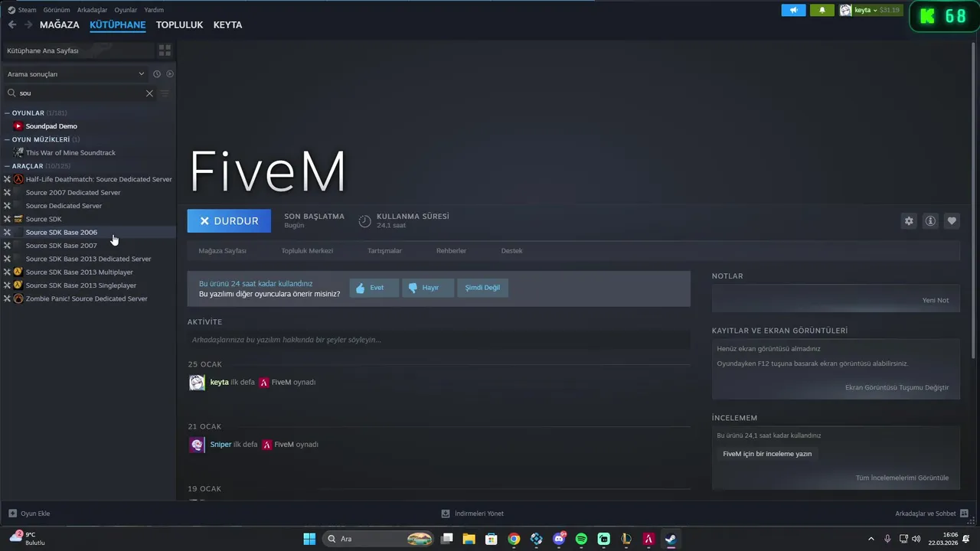Dismiss prompt with Şimdi Değil

(482, 288)
